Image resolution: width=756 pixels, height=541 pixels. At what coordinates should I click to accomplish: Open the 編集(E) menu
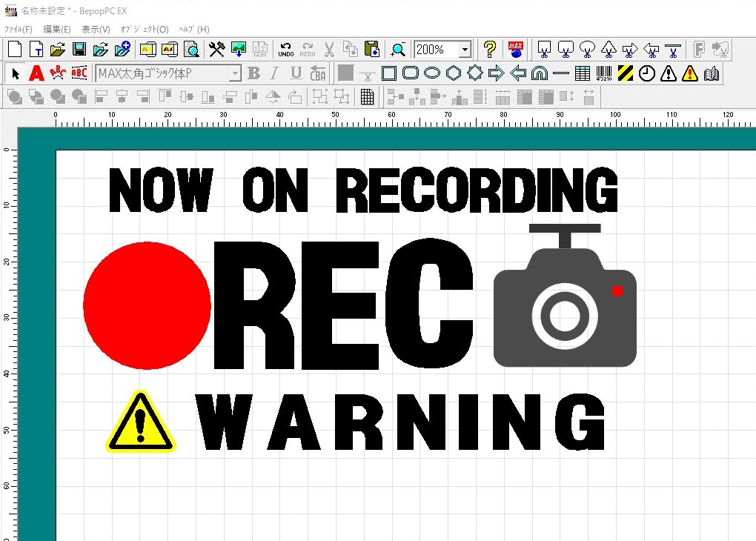56,29
